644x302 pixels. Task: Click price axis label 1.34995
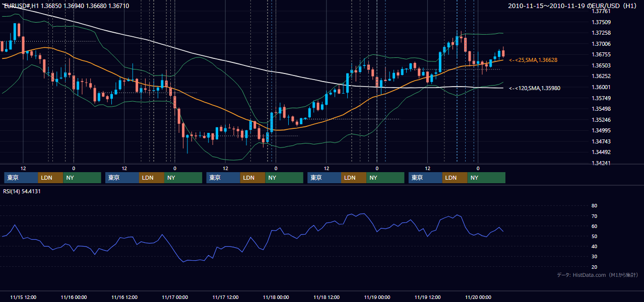601,131
